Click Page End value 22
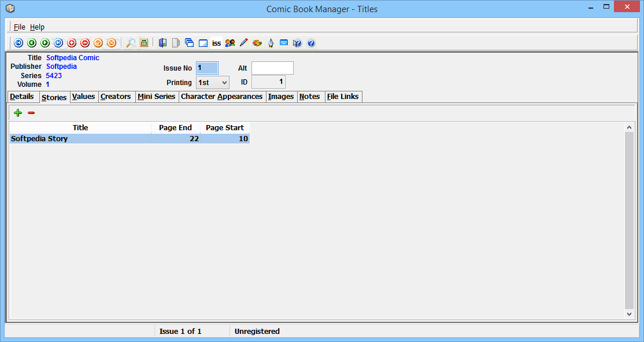The height and width of the screenshot is (342, 644). 194,138
